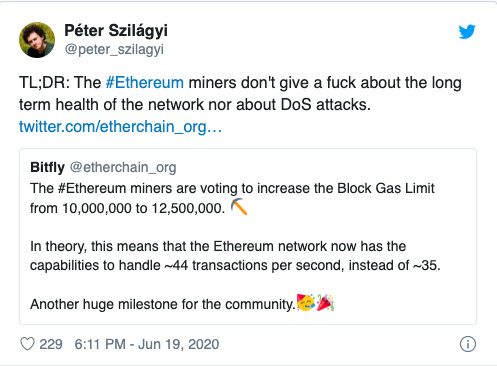This screenshot has width=497, height=366.
Task: Click the Twitter bird logo
Action: click(467, 32)
